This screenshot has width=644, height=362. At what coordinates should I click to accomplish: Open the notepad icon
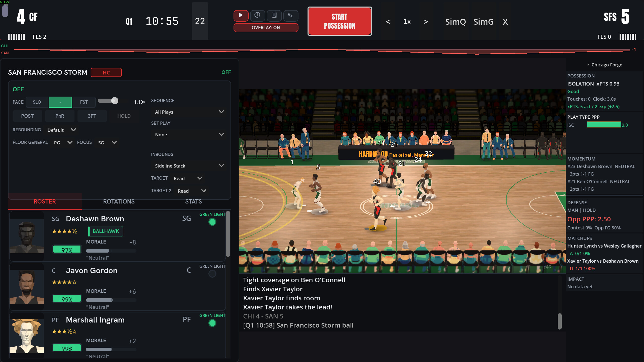coord(274,16)
